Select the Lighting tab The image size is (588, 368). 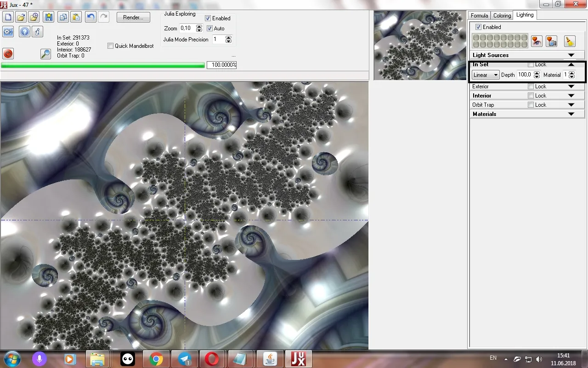click(525, 15)
